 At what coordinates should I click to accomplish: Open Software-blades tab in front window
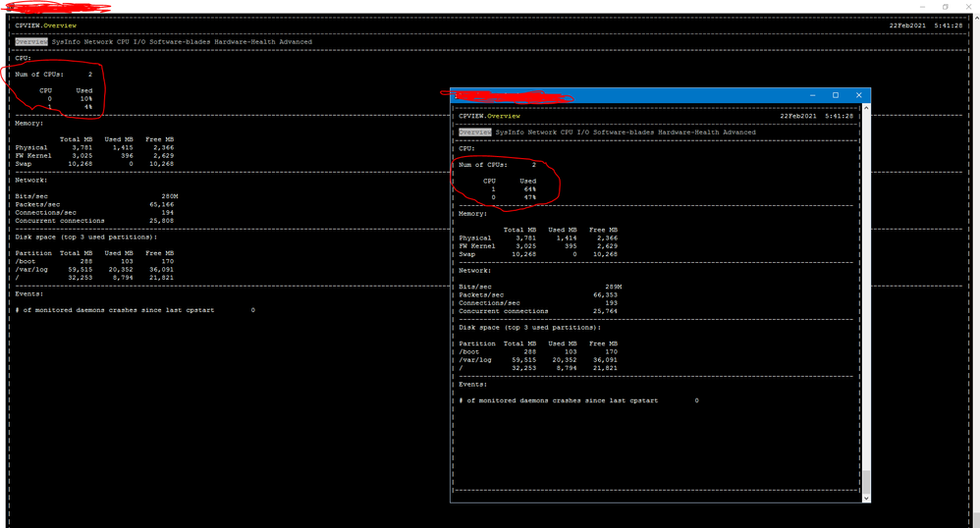tap(623, 132)
